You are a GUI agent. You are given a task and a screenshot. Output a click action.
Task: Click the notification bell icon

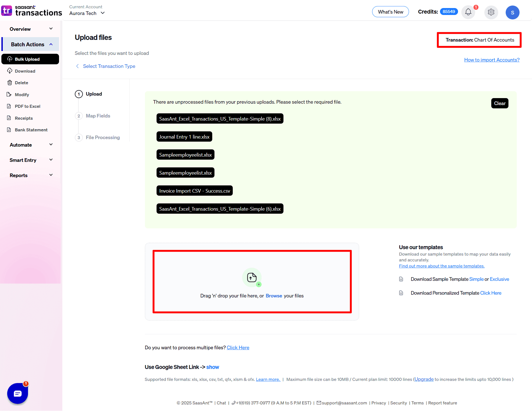[468, 12]
